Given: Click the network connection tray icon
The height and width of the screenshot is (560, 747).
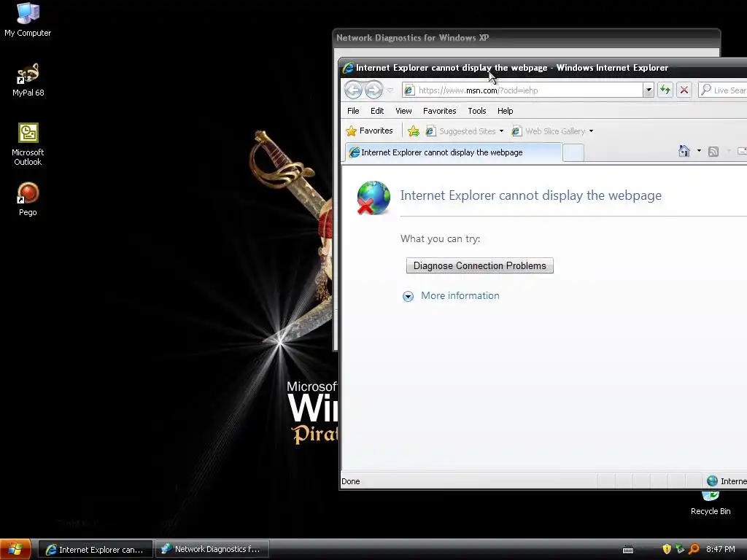Looking at the screenshot, I should (680, 549).
